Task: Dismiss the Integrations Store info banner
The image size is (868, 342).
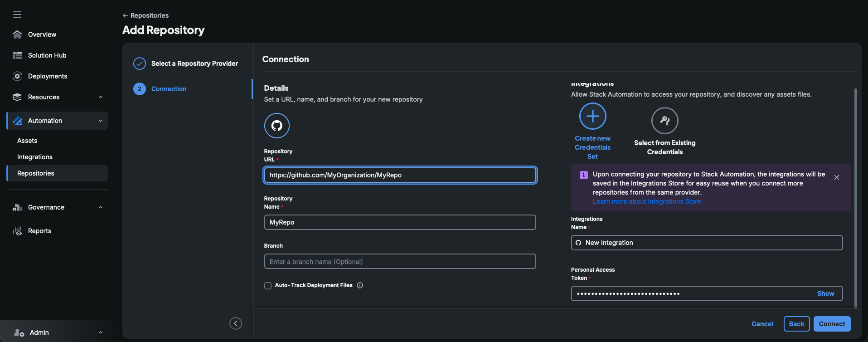Action: pyautogui.click(x=837, y=177)
